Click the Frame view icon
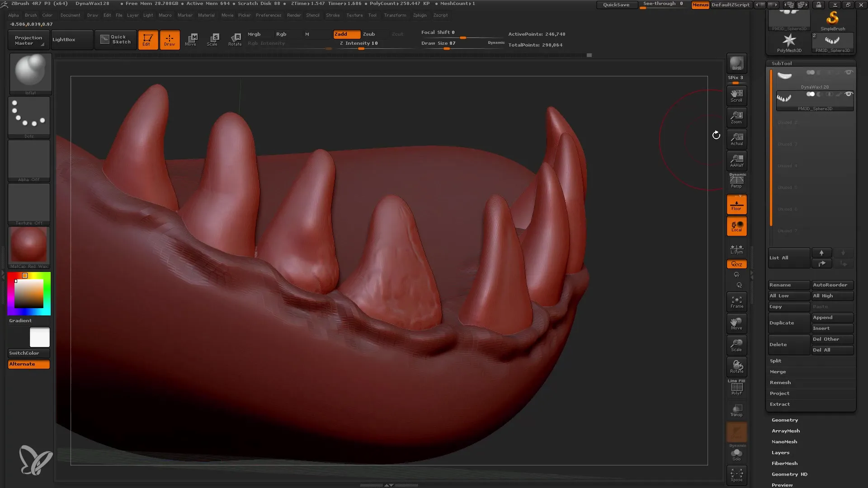Image resolution: width=868 pixels, height=488 pixels. pyautogui.click(x=737, y=302)
